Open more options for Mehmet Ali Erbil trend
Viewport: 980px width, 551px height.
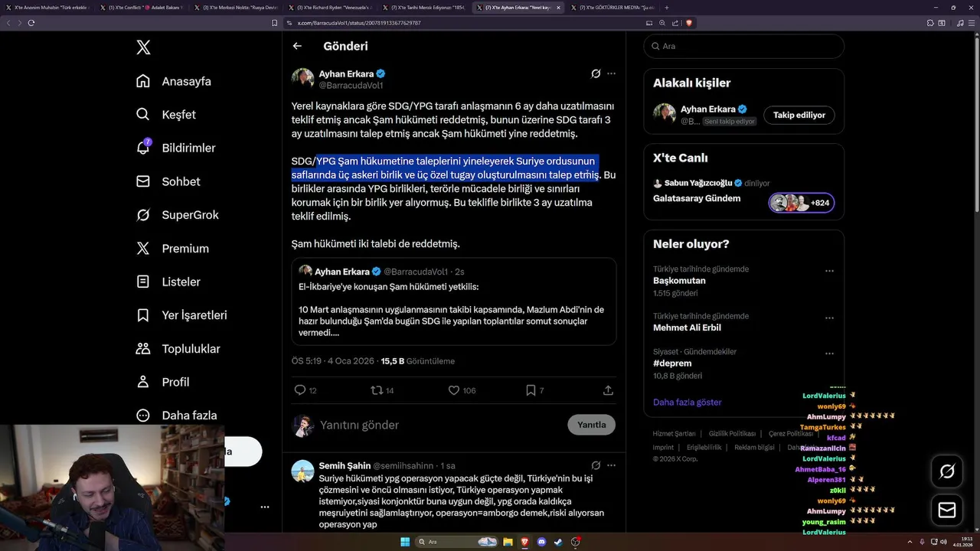click(x=829, y=318)
